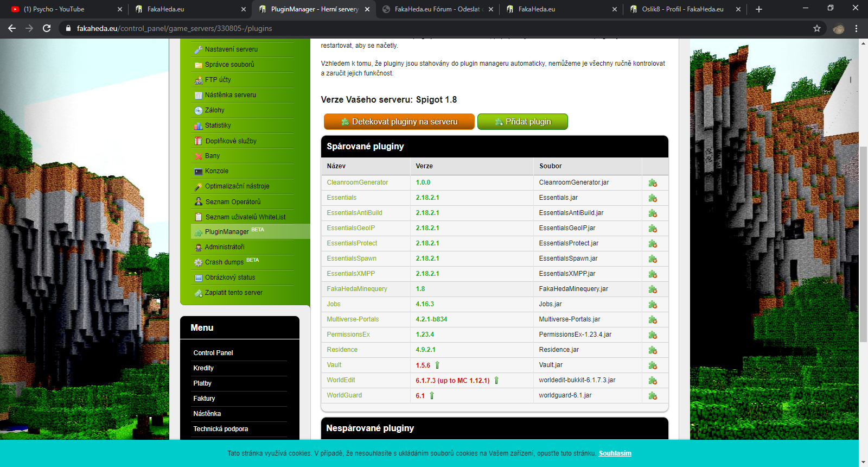Click plugin action icon for EssentialsSpawn row
The height and width of the screenshot is (467, 868).
click(x=653, y=259)
